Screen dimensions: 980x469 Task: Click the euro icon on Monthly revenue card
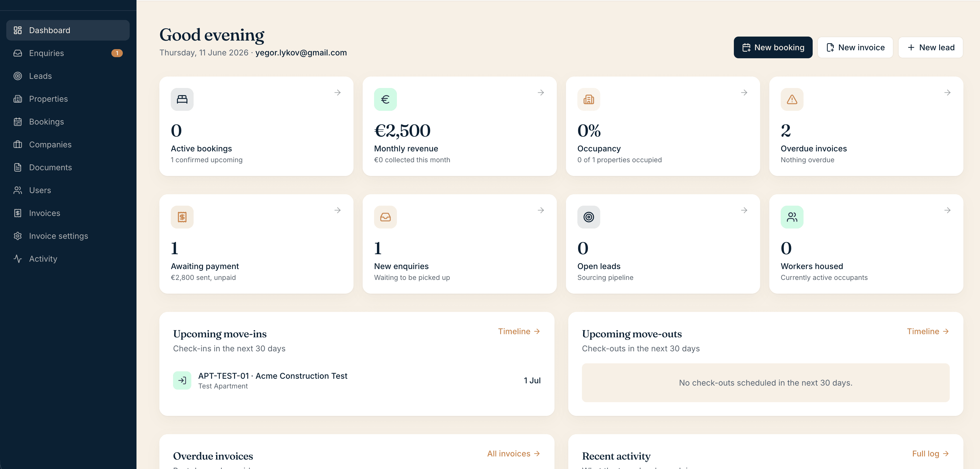[385, 99]
